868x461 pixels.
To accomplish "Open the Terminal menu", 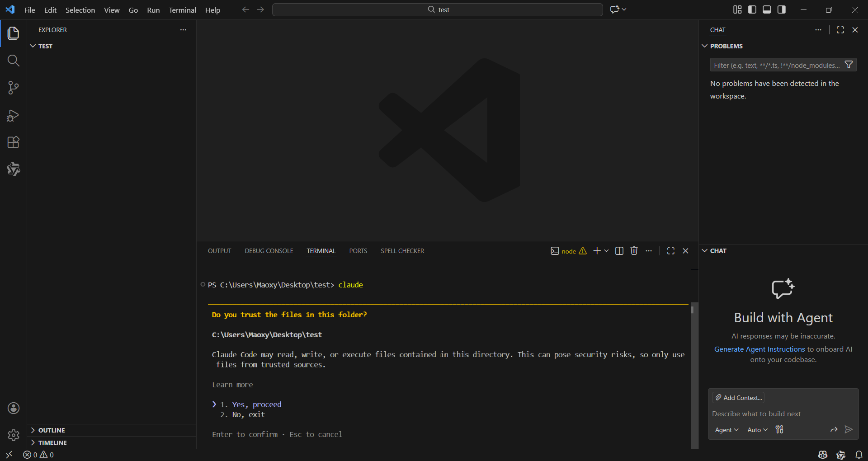I will click(183, 10).
